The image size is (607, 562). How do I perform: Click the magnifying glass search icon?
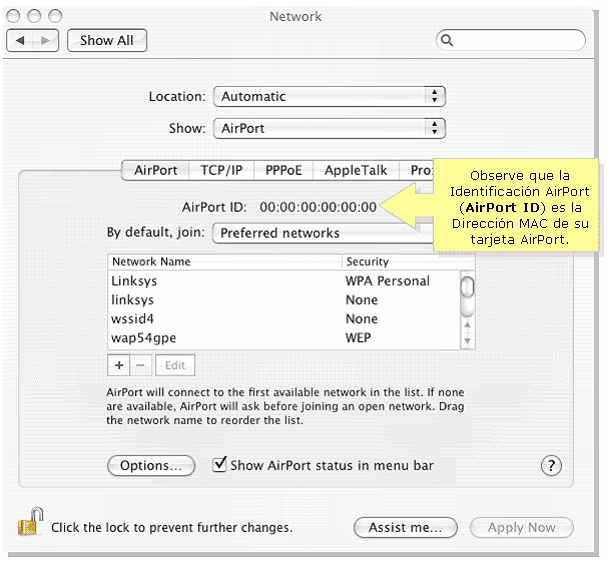447,41
